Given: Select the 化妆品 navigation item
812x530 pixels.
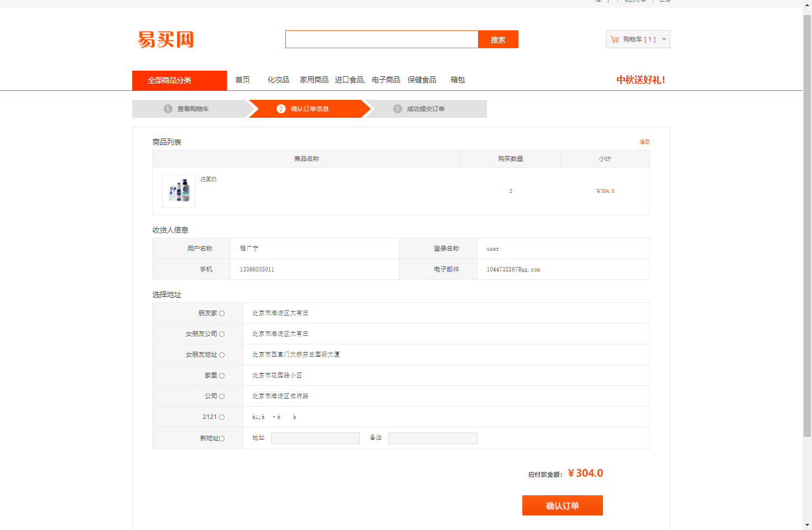Looking at the screenshot, I should [279, 80].
